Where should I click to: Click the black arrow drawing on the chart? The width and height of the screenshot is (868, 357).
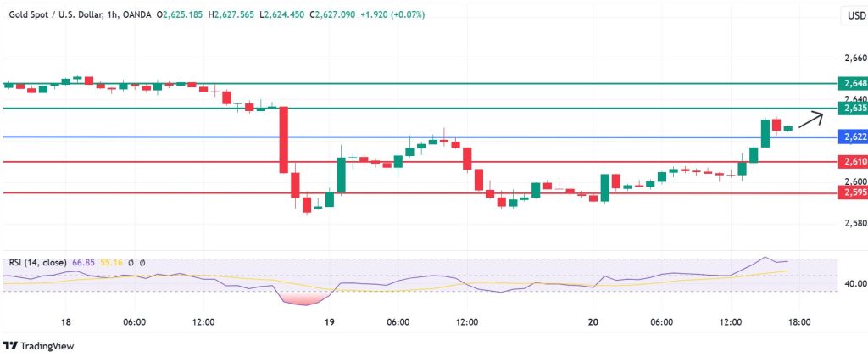811,118
